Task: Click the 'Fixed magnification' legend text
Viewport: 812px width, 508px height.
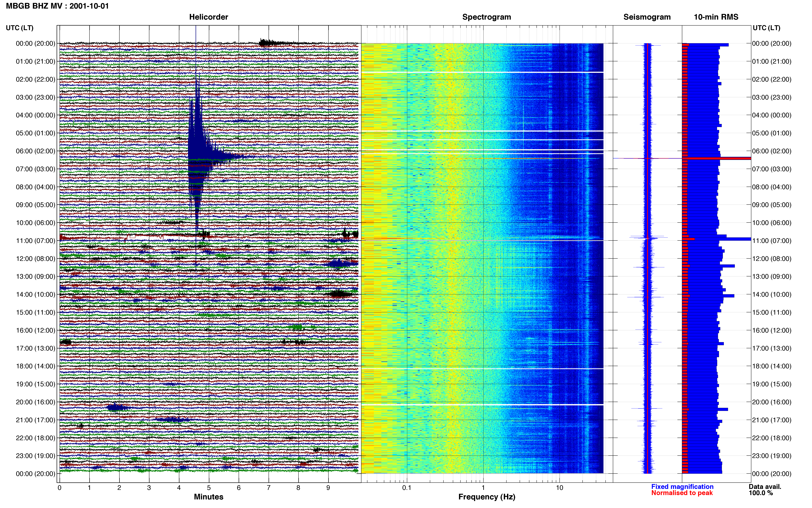Action: click(682, 486)
